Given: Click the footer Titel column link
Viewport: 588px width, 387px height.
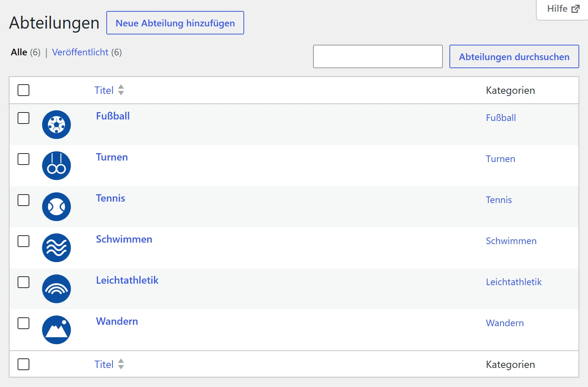Looking at the screenshot, I should tap(104, 364).
